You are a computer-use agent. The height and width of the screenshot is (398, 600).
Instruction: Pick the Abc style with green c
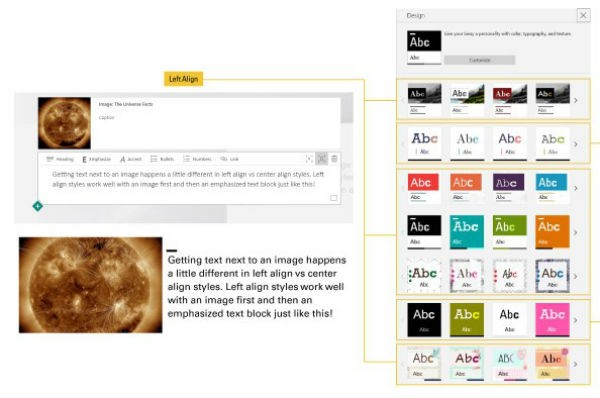(553, 144)
